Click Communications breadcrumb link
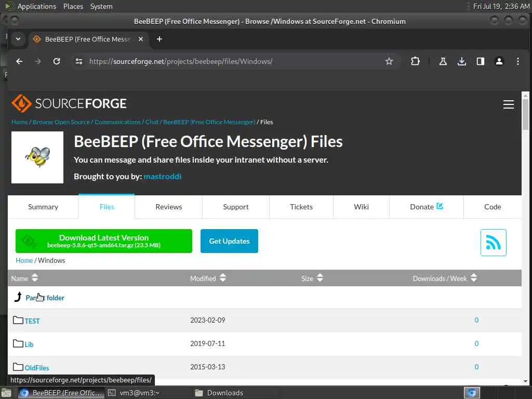The image size is (532, 399). [x=117, y=122]
